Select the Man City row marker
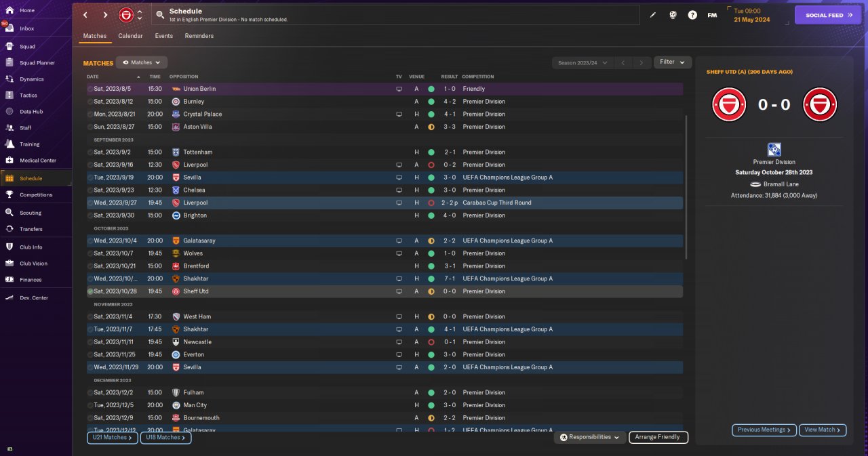Screen dimensions: 868x456 pos(90,405)
